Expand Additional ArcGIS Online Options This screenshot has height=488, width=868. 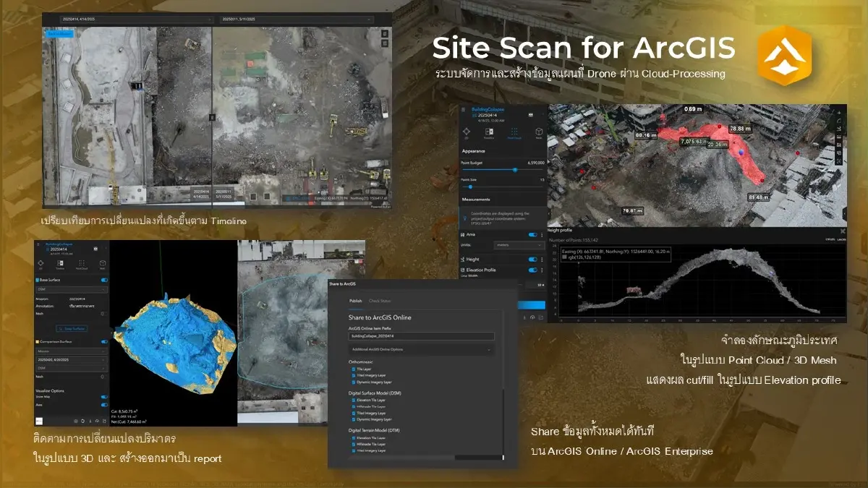pyautogui.click(x=421, y=349)
